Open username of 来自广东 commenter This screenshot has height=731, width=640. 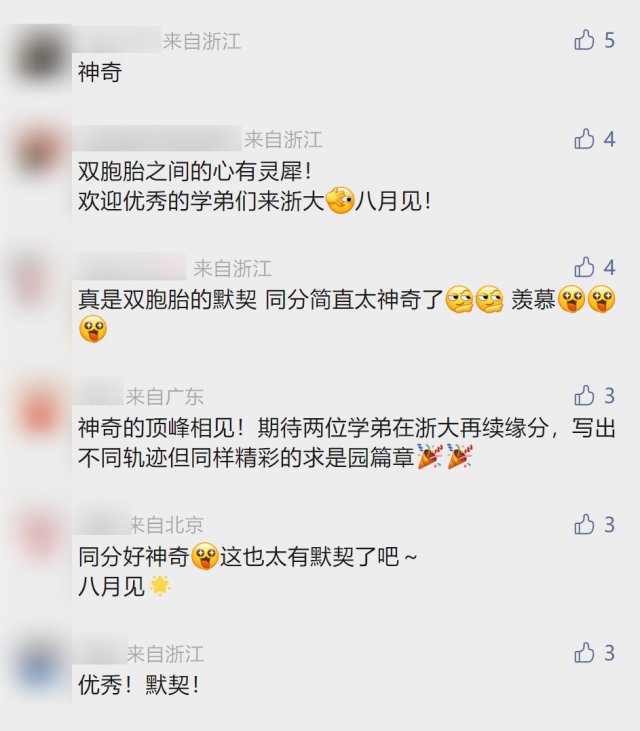coord(100,396)
